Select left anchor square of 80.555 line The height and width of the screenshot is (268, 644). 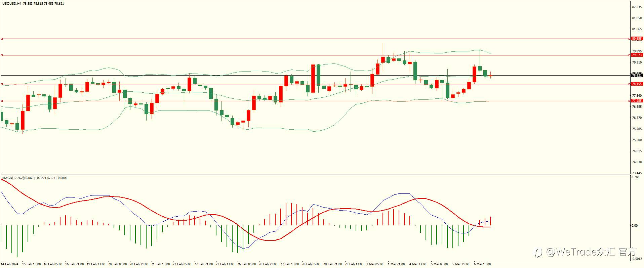[x=2, y=39]
